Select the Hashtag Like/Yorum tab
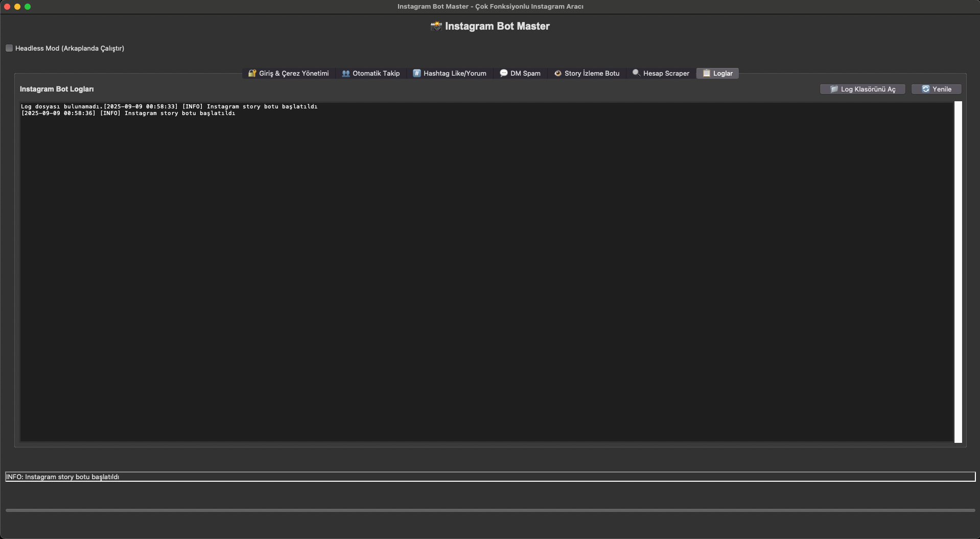Viewport: 980px width, 539px height. 450,74
